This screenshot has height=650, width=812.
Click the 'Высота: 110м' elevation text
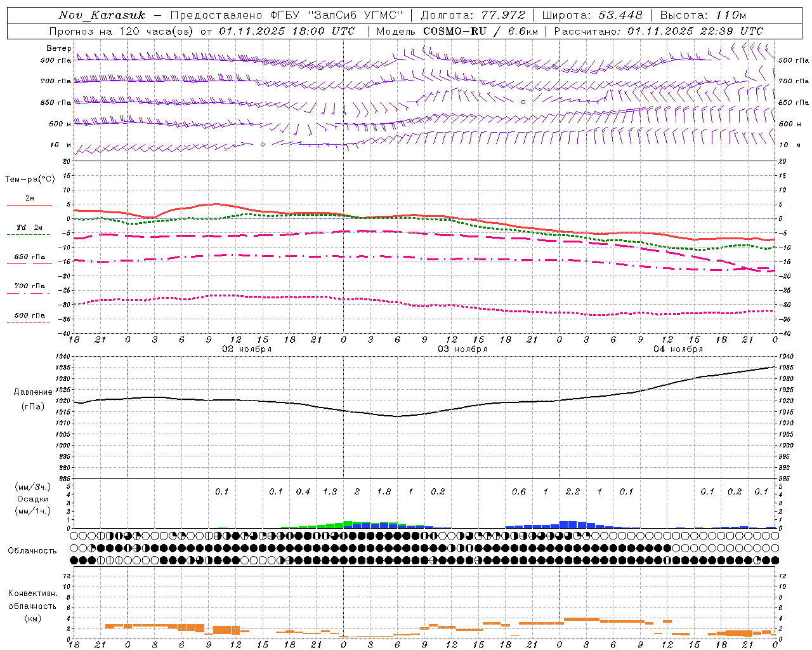coord(703,15)
